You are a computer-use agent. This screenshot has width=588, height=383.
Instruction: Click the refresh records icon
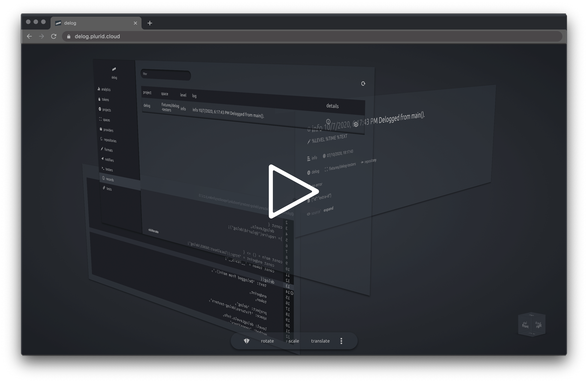pyautogui.click(x=363, y=84)
